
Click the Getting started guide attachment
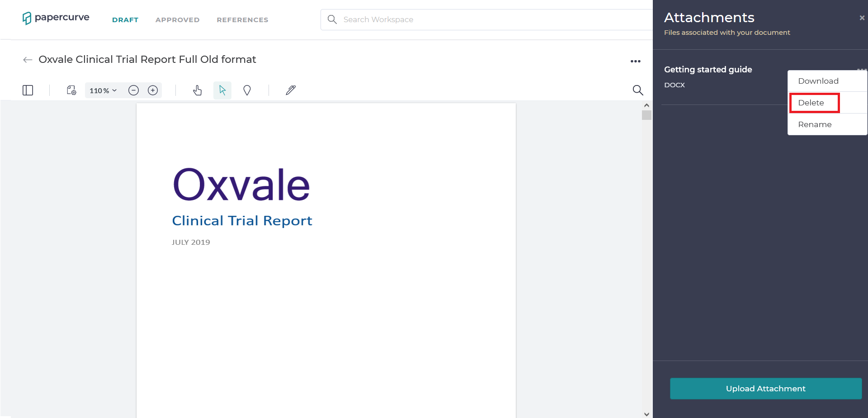coord(708,69)
